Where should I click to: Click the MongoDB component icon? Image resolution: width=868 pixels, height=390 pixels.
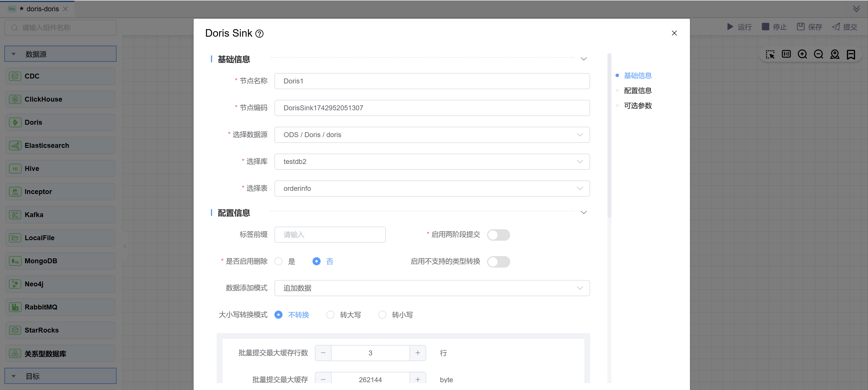pyautogui.click(x=15, y=261)
